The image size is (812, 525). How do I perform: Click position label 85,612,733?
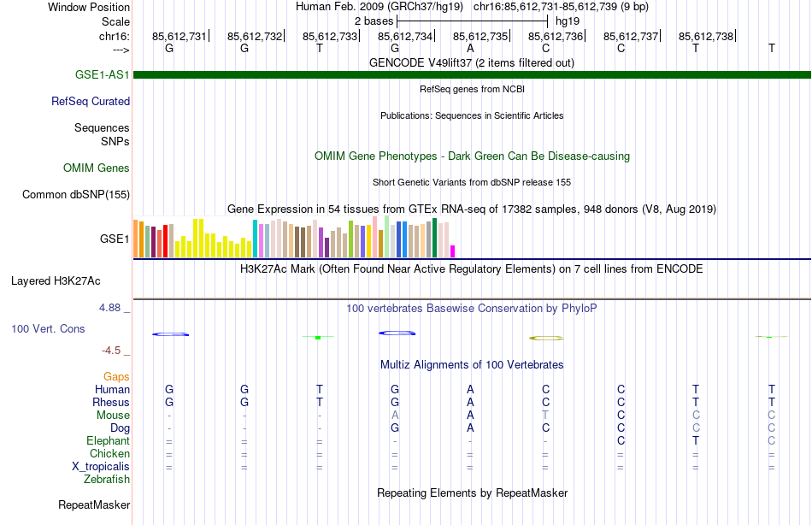click(330, 36)
